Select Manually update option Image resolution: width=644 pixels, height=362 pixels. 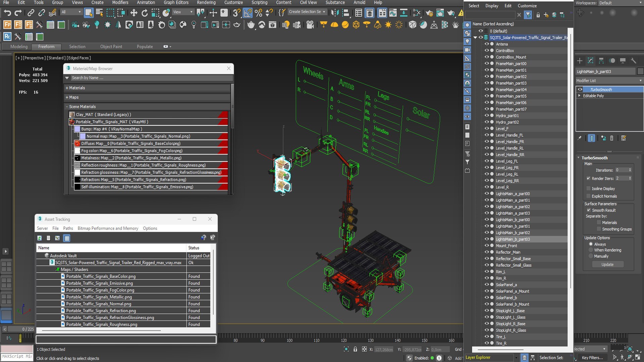(591, 256)
